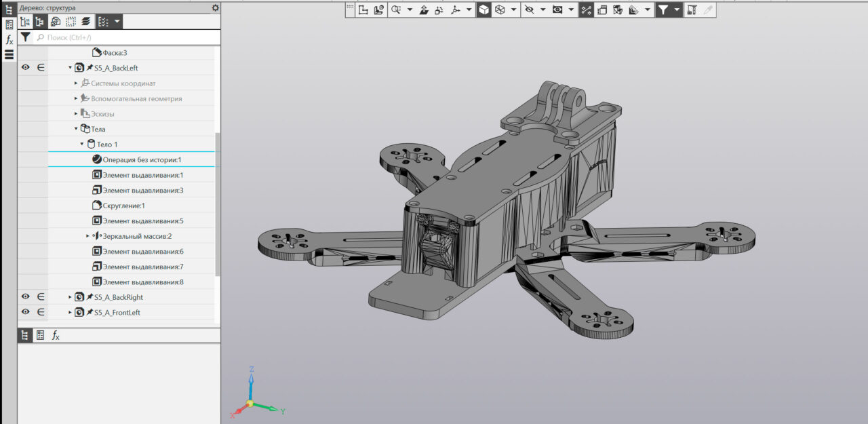Switch to the fx tab at tree bottom

click(x=56, y=335)
